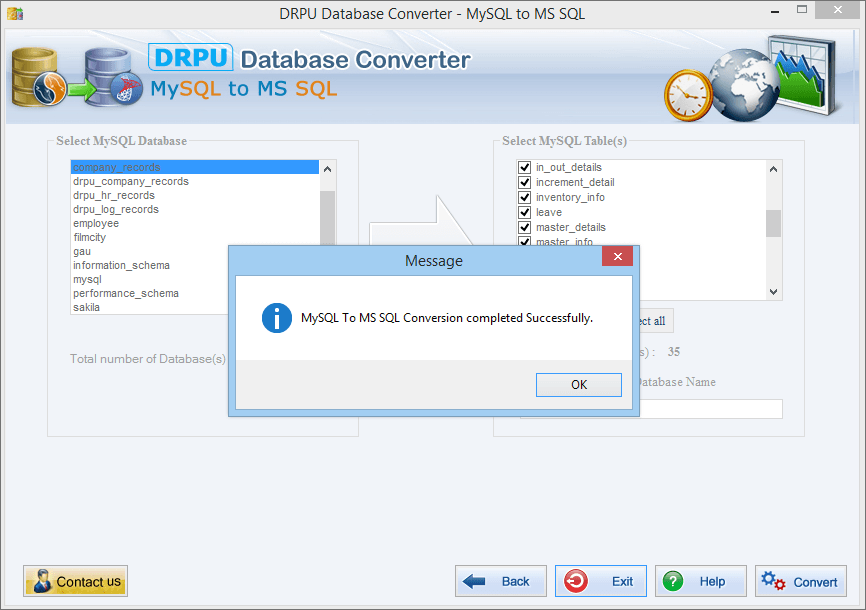866x610 pixels.
Task: Click the Convert gears icon
Action: tap(773, 581)
